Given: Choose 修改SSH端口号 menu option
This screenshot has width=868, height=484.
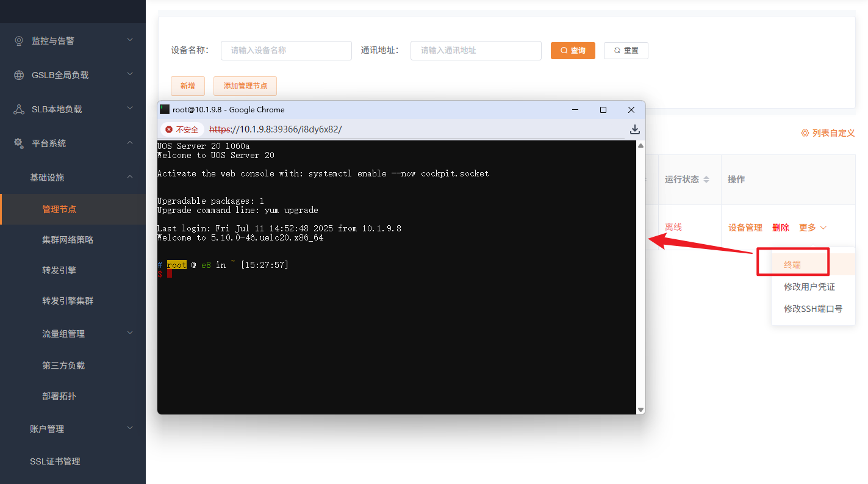Looking at the screenshot, I should 812,309.
